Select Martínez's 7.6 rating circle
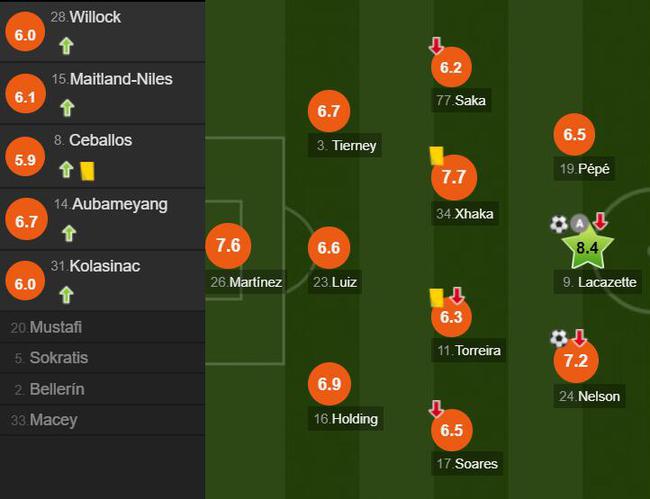The height and width of the screenshot is (499, 650). click(228, 245)
